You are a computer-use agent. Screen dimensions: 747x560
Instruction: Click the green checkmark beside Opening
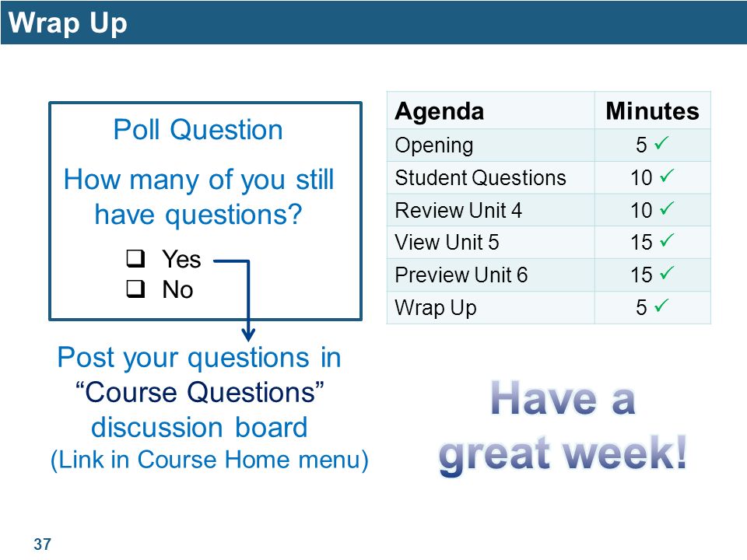click(x=661, y=142)
